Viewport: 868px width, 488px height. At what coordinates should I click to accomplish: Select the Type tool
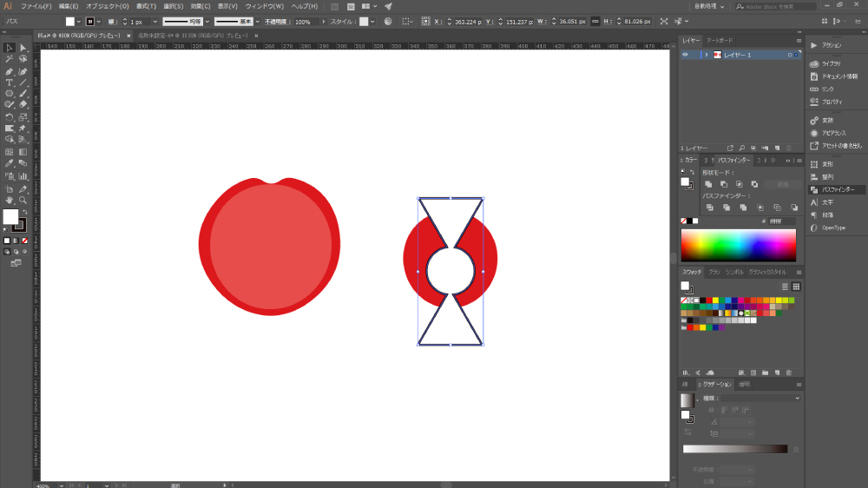pos(10,82)
